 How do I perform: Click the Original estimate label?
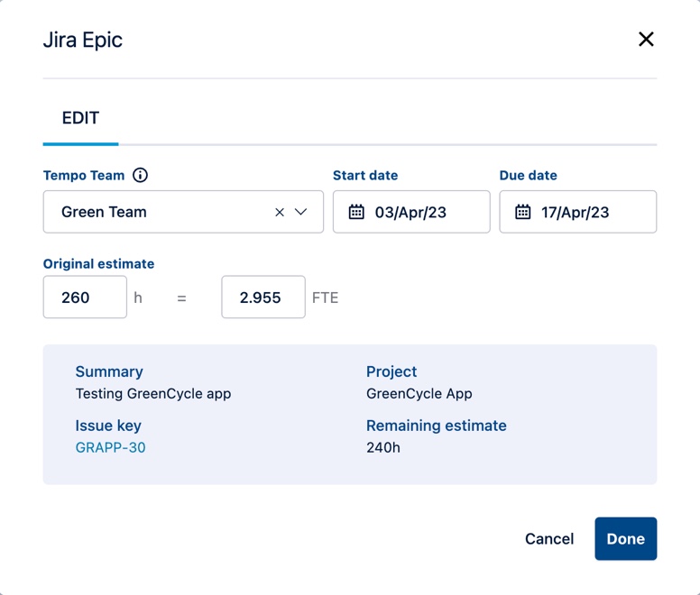[98, 264]
